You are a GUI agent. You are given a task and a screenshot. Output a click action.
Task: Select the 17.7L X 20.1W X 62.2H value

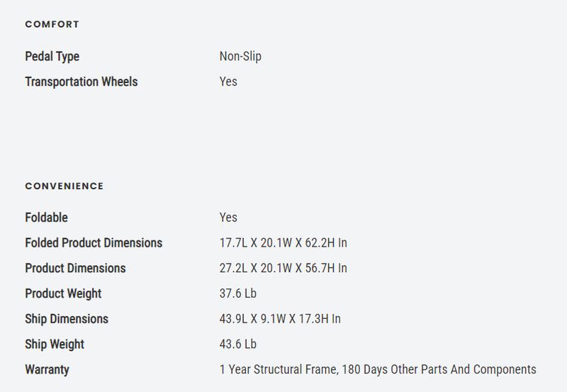coord(283,243)
